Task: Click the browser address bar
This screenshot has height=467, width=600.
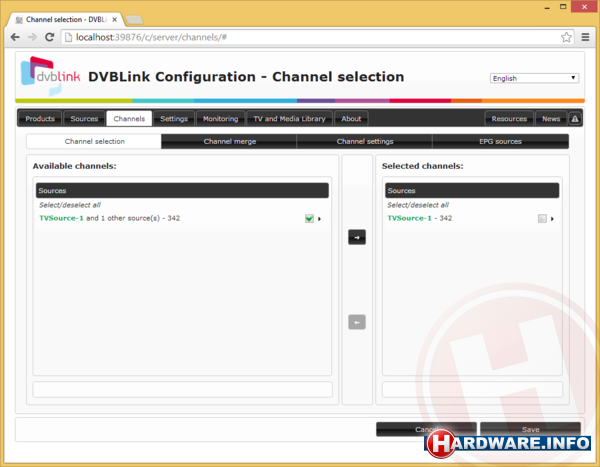Action: pyautogui.click(x=300, y=37)
